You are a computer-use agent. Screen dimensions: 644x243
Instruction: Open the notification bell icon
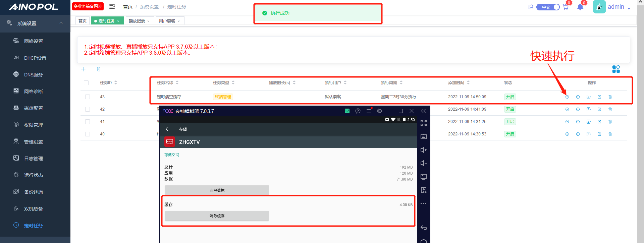[580, 7]
